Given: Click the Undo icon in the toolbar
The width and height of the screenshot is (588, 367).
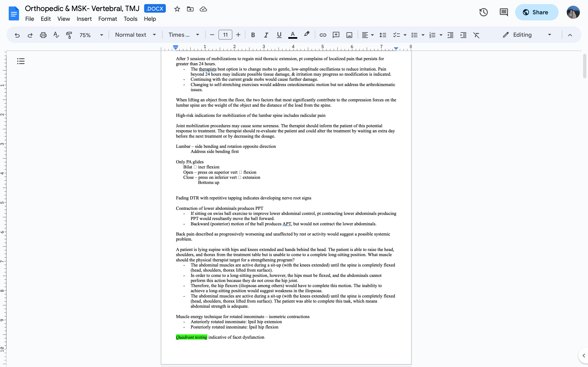Looking at the screenshot, I should point(17,35).
